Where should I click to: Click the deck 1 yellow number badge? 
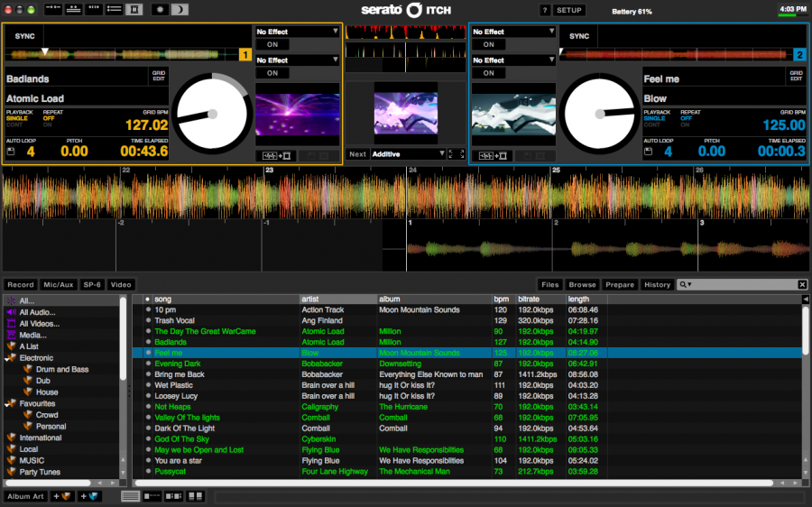[245, 54]
